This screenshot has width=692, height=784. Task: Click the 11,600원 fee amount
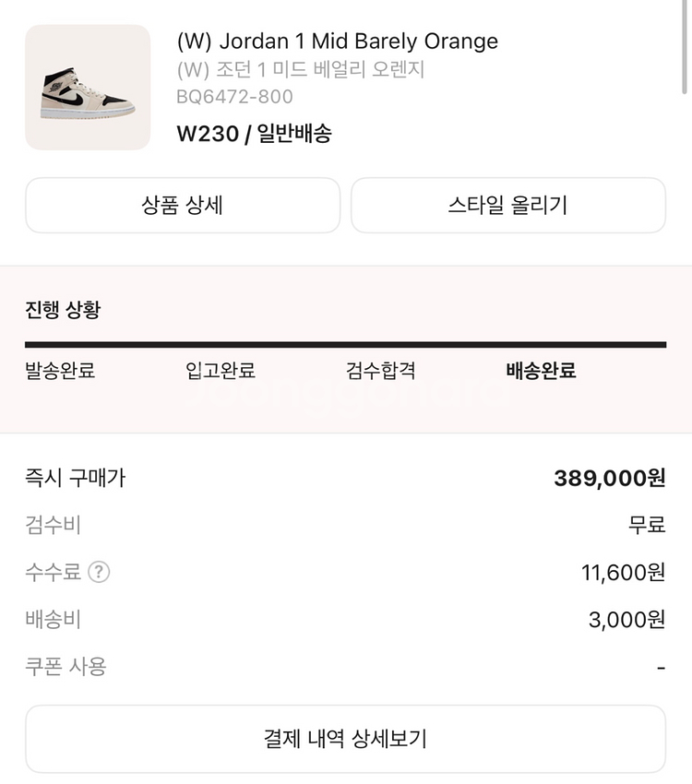click(623, 573)
